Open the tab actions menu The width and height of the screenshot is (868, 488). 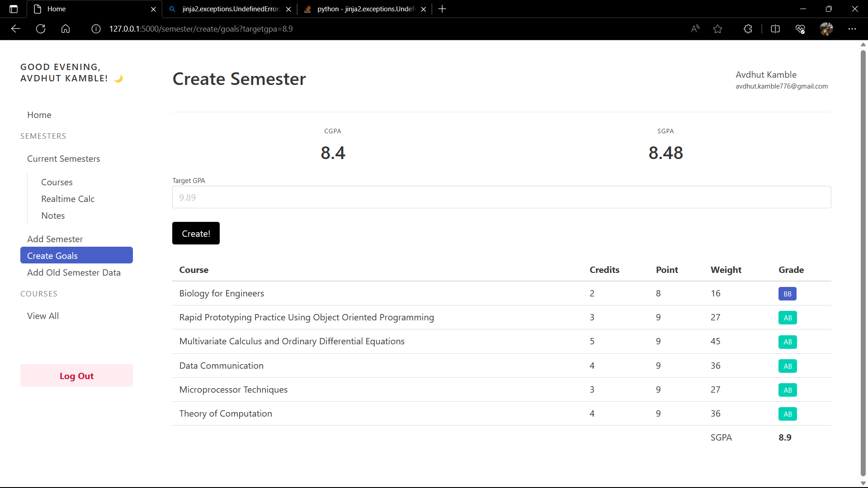coord(13,9)
